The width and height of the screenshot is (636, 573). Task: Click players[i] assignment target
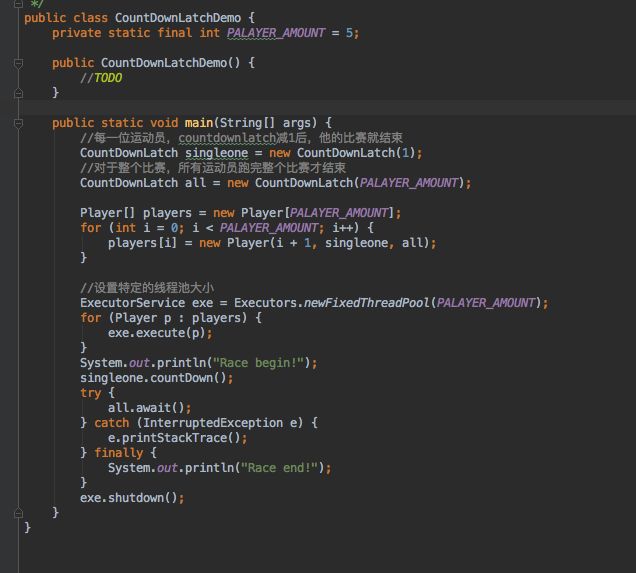tap(142, 243)
